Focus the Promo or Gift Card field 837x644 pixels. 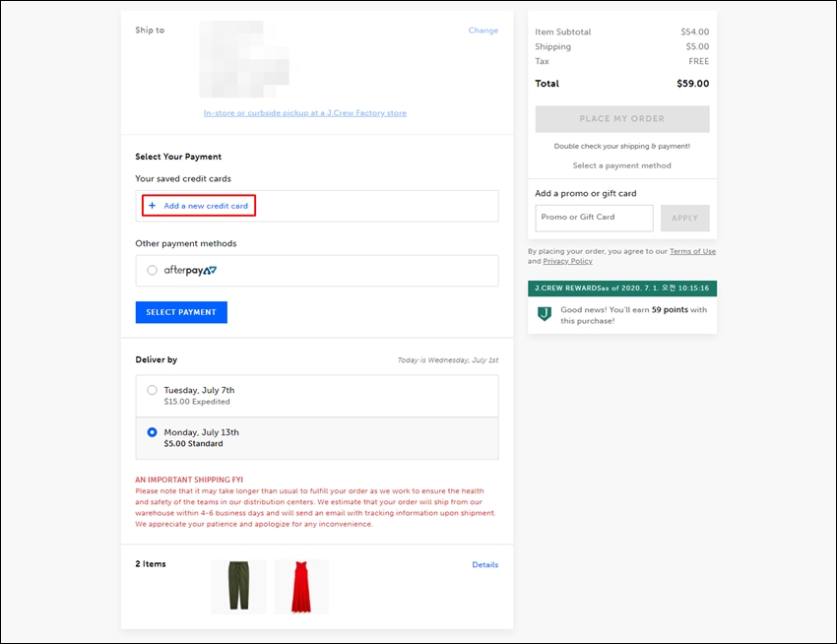pyautogui.click(x=594, y=218)
